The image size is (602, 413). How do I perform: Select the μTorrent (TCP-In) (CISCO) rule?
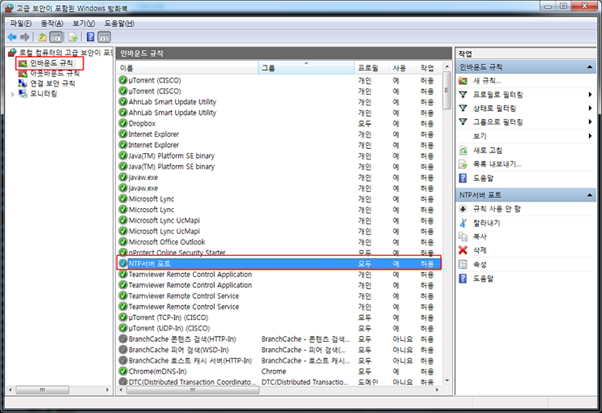(279, 317)
